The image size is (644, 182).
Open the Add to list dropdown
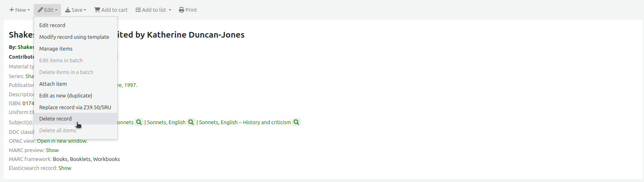pos(153,10)
